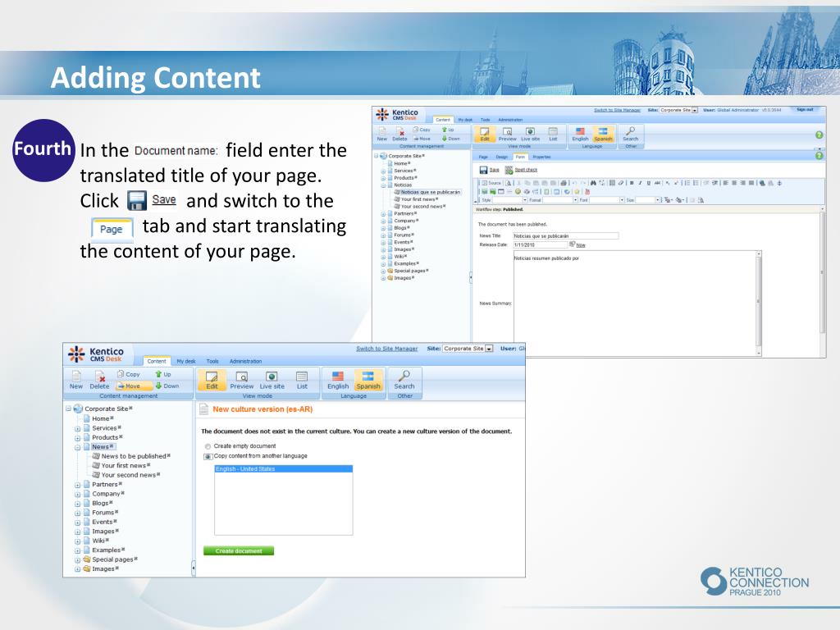Image resolution: width=840 pixels, height=630 pixels.
Task: Select 'Copy content from another language' radio button
Action: [x=208, y=456]
